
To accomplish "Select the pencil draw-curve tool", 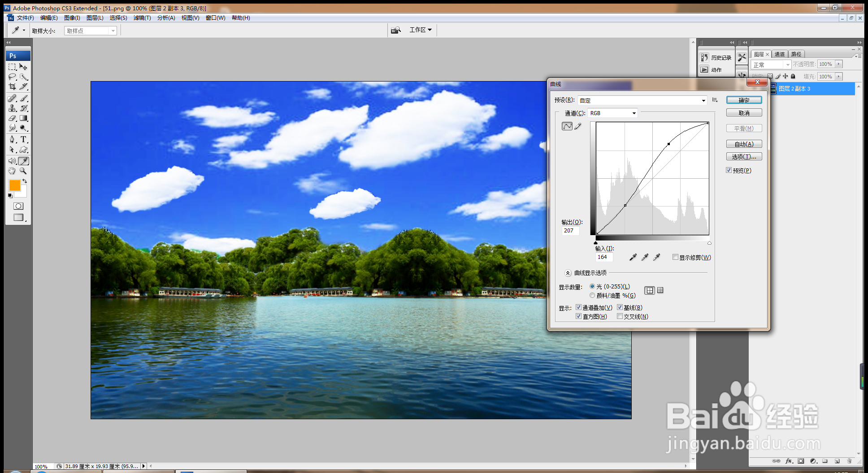I will click(x=578, y=126).
